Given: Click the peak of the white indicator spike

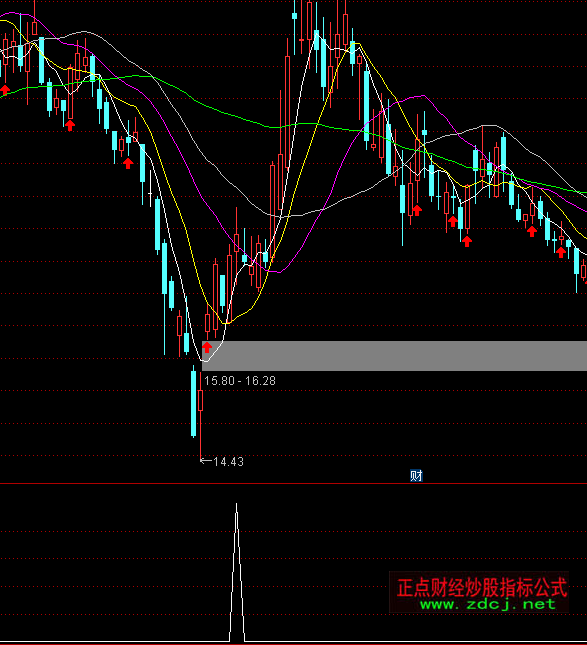Looking at the screenshot, I should point(237,504).
